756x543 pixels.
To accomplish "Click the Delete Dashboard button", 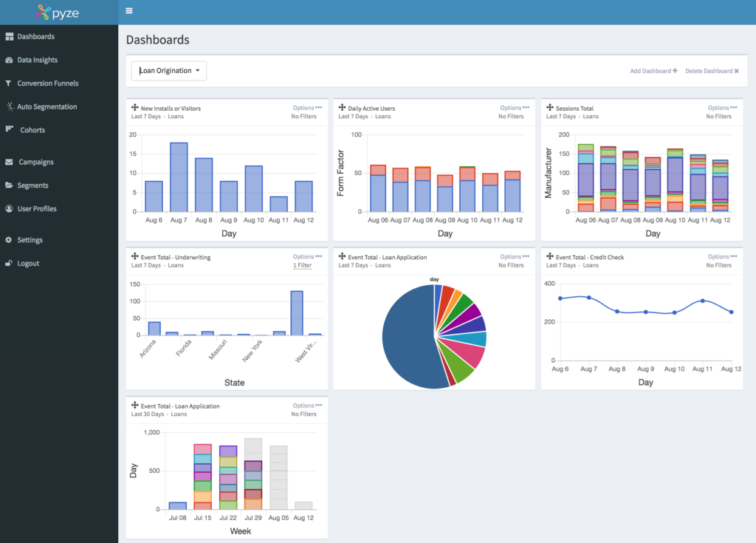I will (712, 71).
